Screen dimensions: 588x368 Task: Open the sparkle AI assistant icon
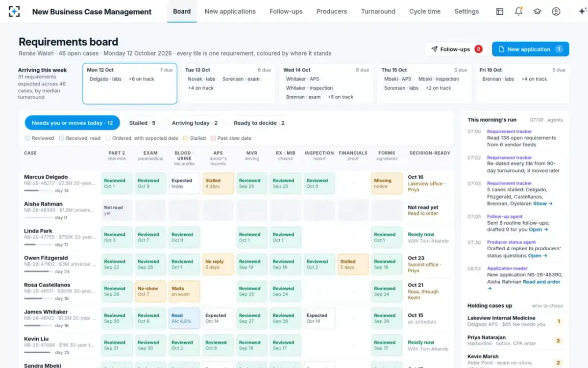582,11
